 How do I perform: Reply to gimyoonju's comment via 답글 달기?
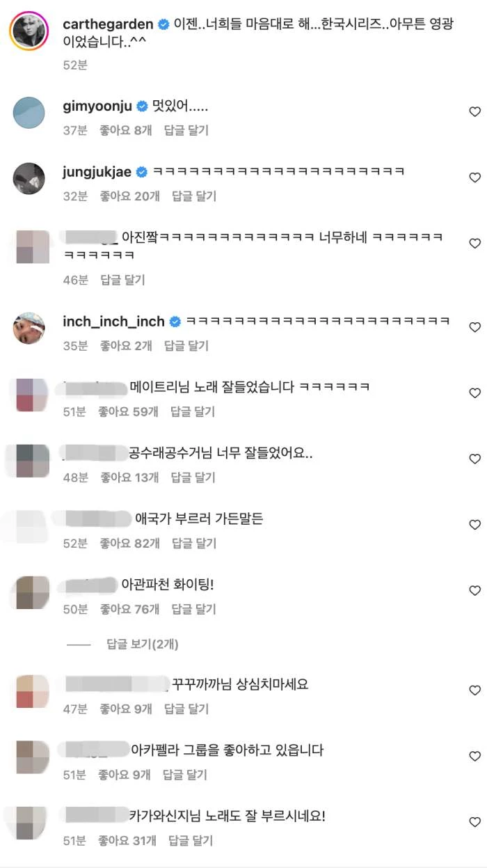click(186, 130)
